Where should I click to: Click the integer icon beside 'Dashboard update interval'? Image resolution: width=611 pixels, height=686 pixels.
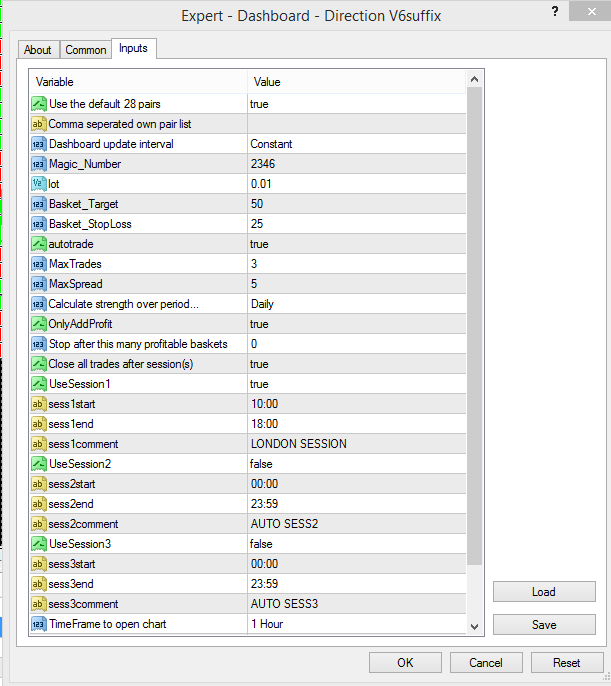38,144
